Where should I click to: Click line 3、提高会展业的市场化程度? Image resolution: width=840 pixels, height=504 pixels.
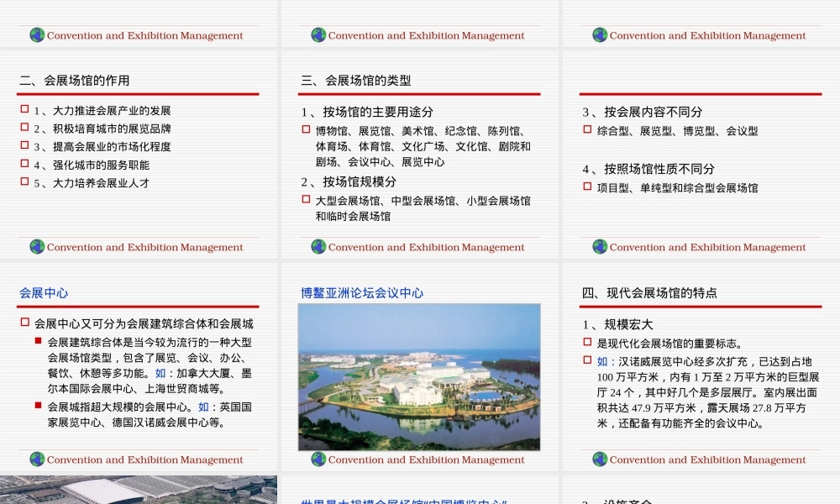(102, 147)
